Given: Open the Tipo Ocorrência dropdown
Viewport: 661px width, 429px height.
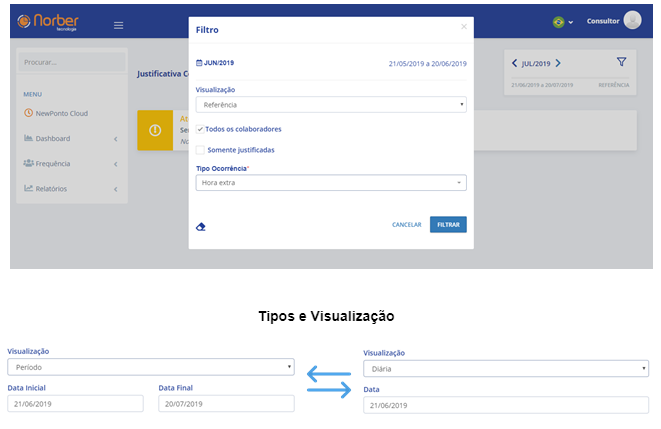Looking at the screenshot, I should point(330,183).
